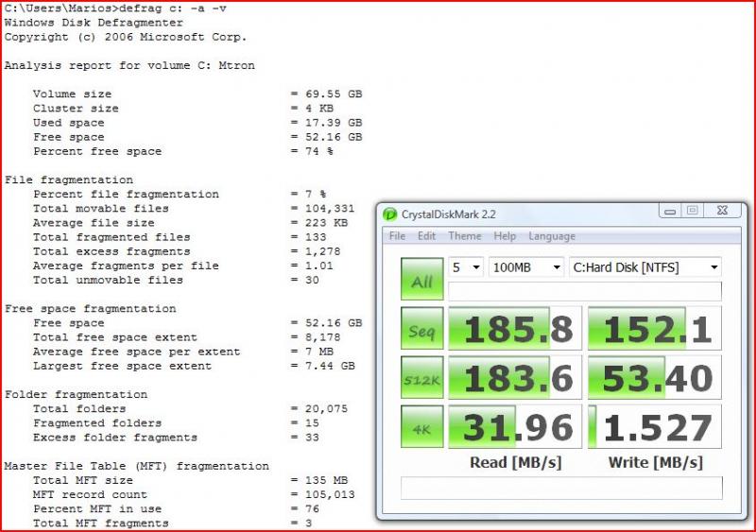Click the Percent MFT in use value 76
This screenshot has width=756, height=532.
click(312, 508)
